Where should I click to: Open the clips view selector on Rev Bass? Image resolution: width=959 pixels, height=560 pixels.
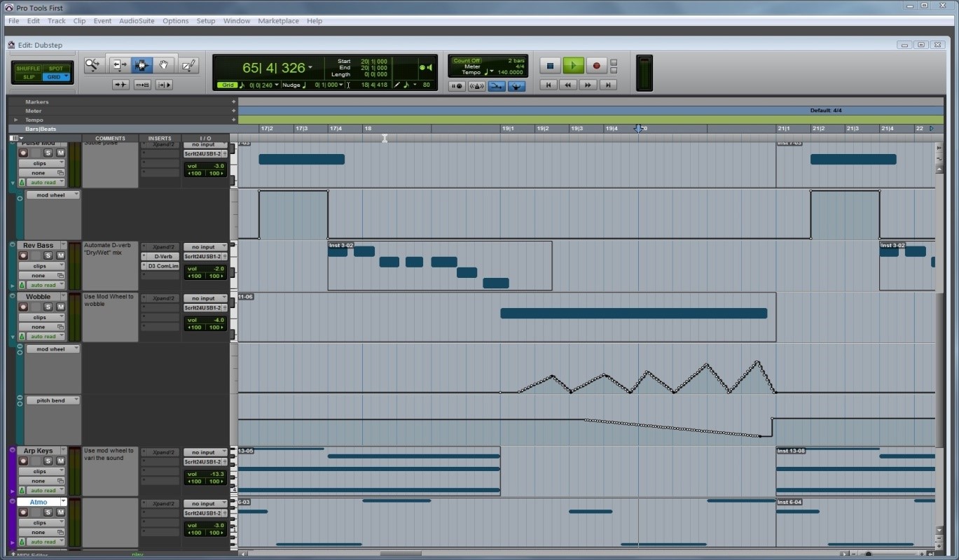coord(41,266)
